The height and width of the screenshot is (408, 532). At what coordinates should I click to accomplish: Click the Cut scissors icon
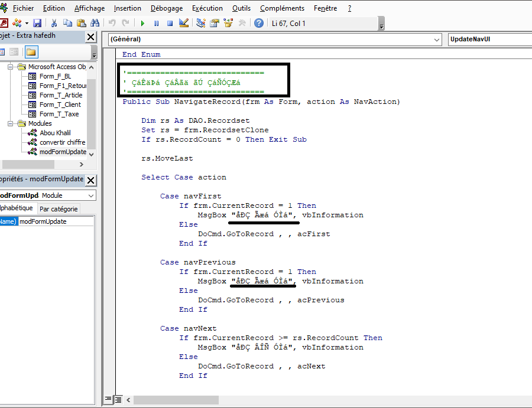click(x=54, y=23)
